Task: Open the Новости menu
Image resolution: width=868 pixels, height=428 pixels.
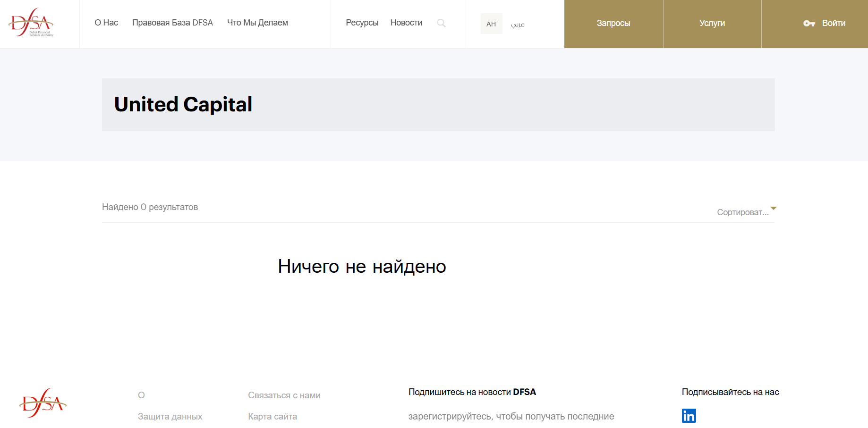Action: 406,23
